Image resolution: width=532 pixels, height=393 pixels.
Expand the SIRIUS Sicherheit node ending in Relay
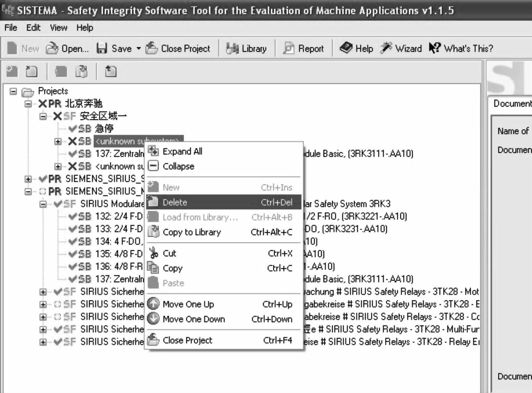click(43, 342)
